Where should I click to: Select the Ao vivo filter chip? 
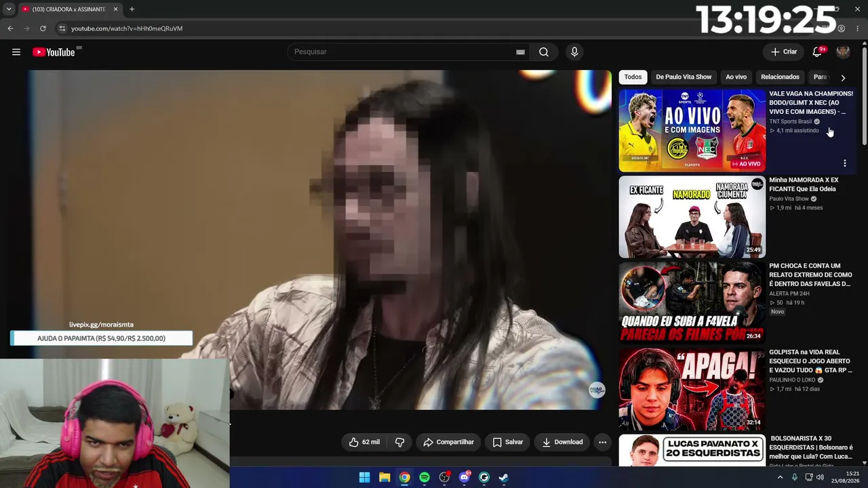click(x=736, y=77)
